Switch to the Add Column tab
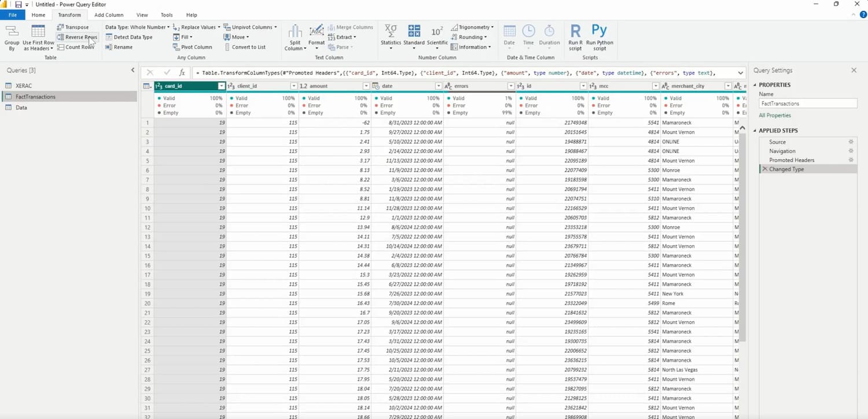 point(108,15)
